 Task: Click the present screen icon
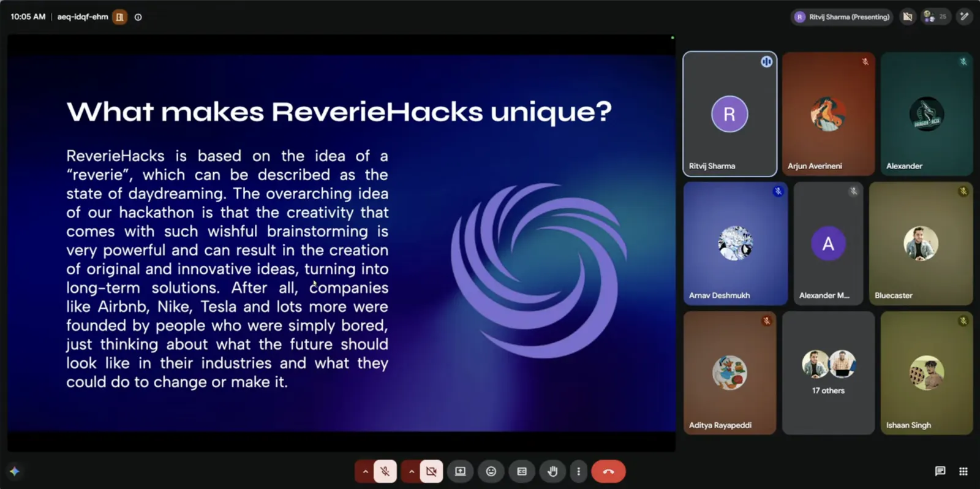(461, 471)
